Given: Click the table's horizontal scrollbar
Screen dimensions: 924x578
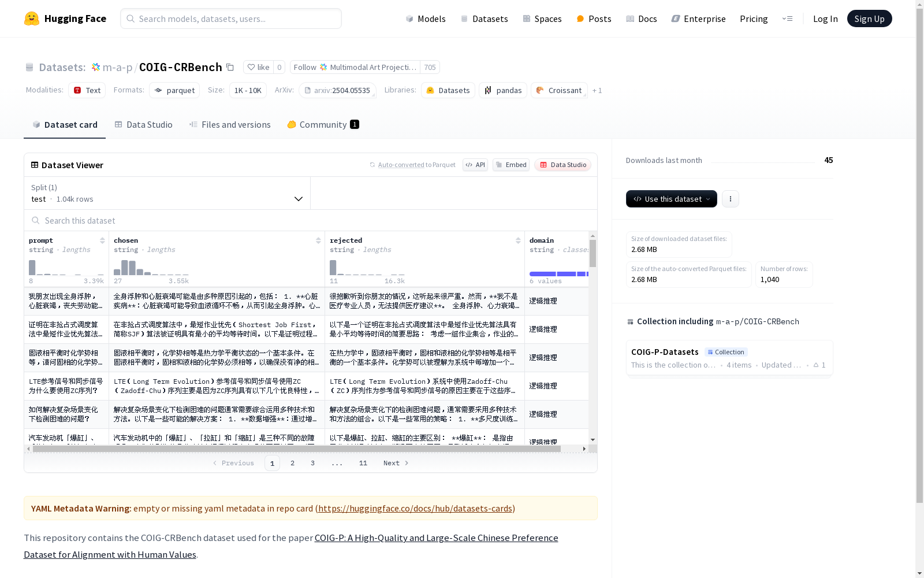Looking at the screenshot, I should pos(297,449).
